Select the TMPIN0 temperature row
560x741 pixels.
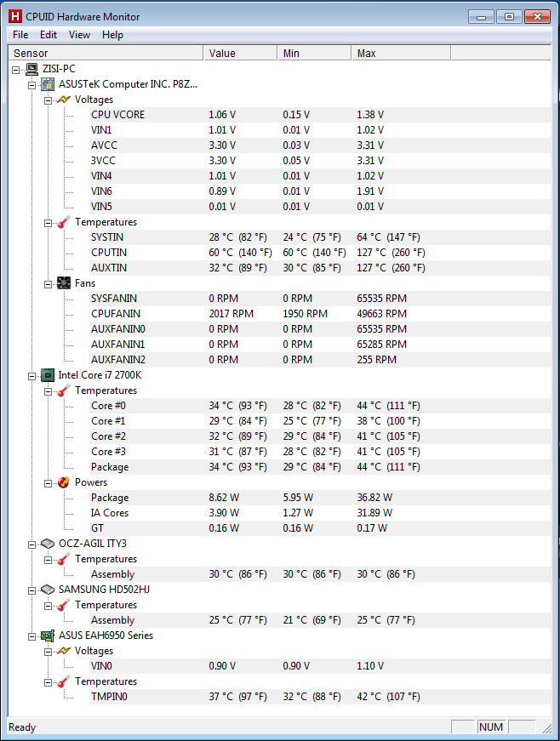click(320, 697)
